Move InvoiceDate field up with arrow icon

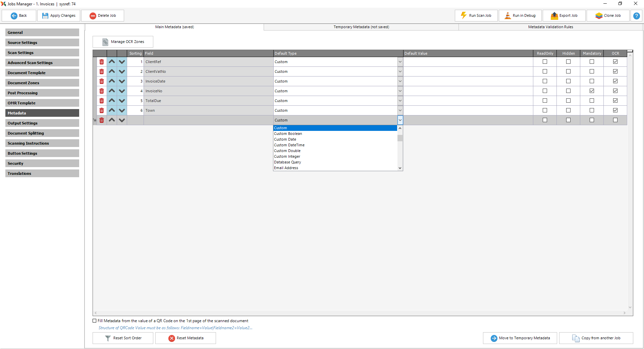112,81
